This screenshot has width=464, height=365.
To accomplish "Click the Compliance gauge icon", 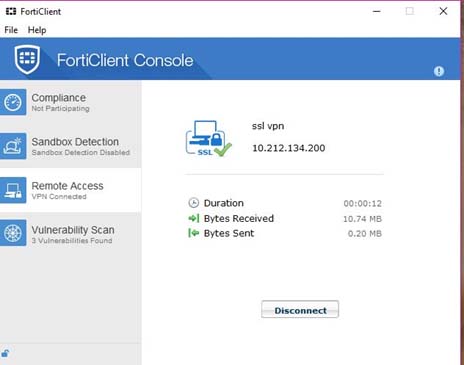I will click(x=13, y=102).
